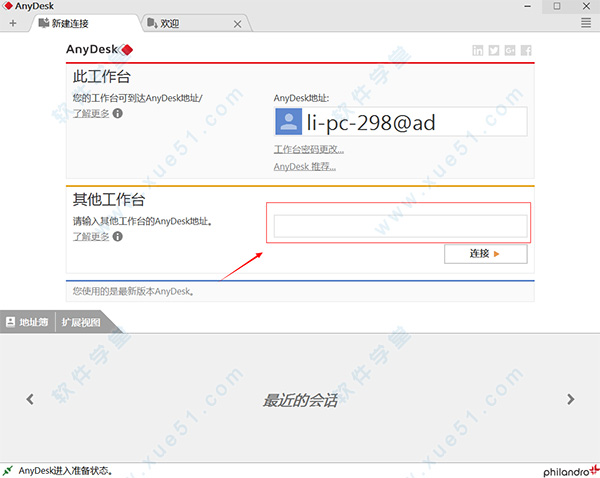The width and height of the screenshot is (600, 478).
Task: Click the 连接 button
Action: pyautogui.click(x=486, y=254)
